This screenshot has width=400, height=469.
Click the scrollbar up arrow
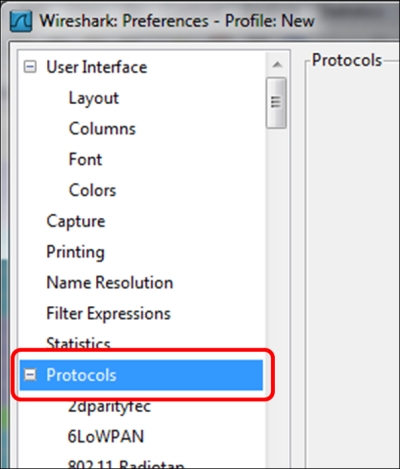point(277,64)
